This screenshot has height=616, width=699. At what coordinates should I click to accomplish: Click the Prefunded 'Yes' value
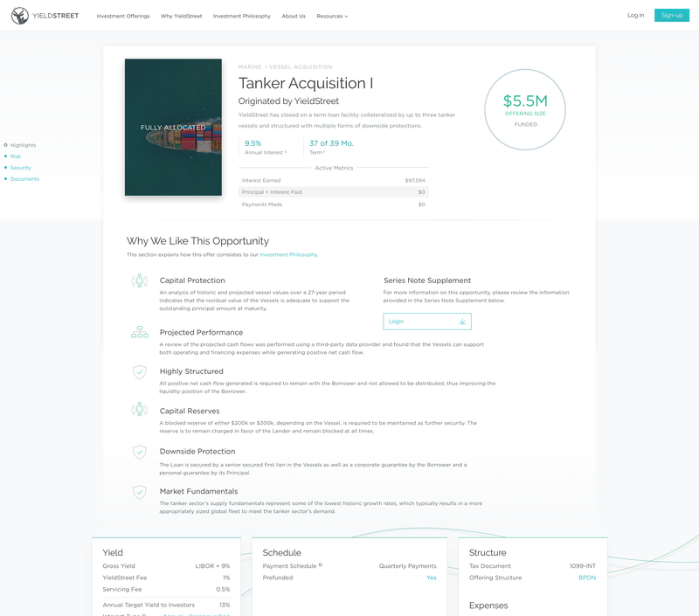(x=431, y=578)
